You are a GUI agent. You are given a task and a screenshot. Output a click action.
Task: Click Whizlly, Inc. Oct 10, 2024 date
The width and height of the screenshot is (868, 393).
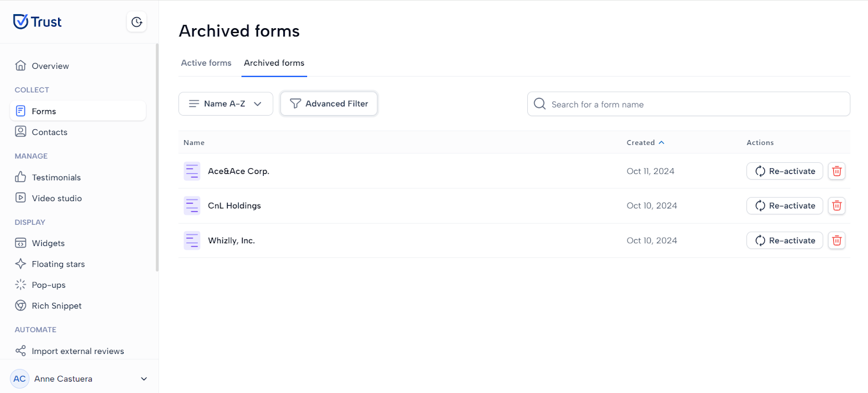(x=652, y=240)
